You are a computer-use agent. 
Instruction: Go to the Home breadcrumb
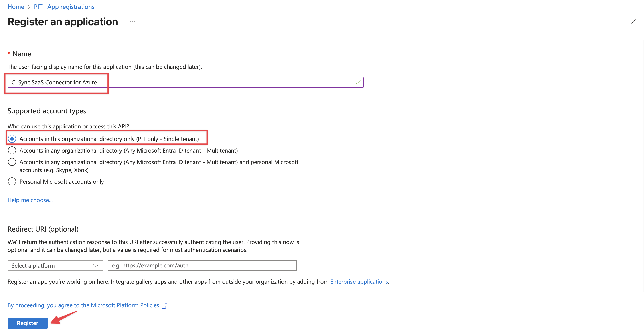[x=16, y=7]
